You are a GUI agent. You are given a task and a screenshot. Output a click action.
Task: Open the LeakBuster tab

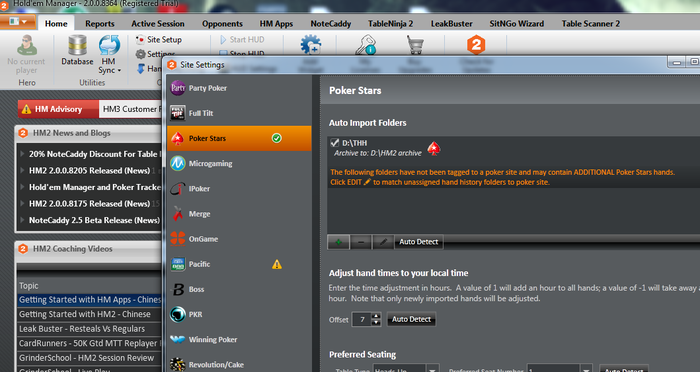click(451, 24)
